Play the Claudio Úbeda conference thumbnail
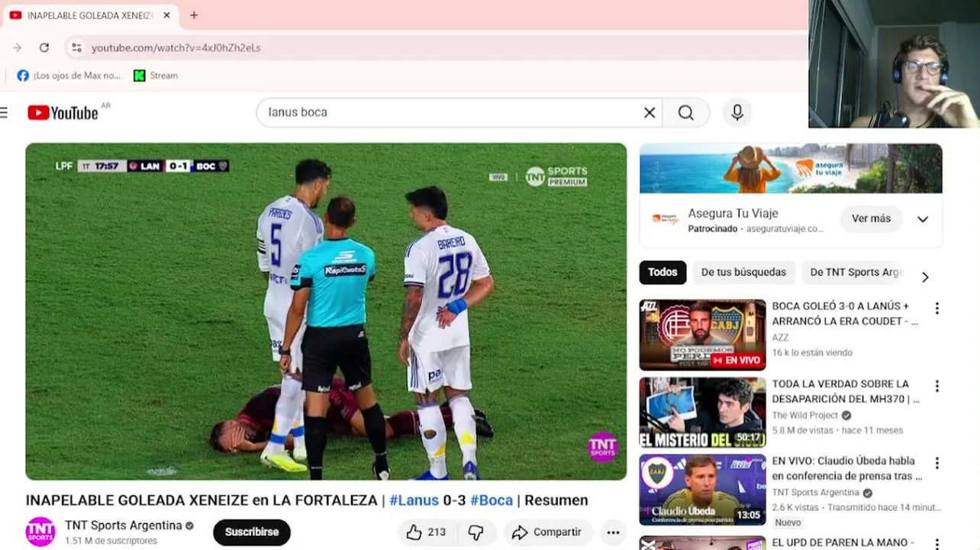980x550 pixels. [x=702, y=490]
